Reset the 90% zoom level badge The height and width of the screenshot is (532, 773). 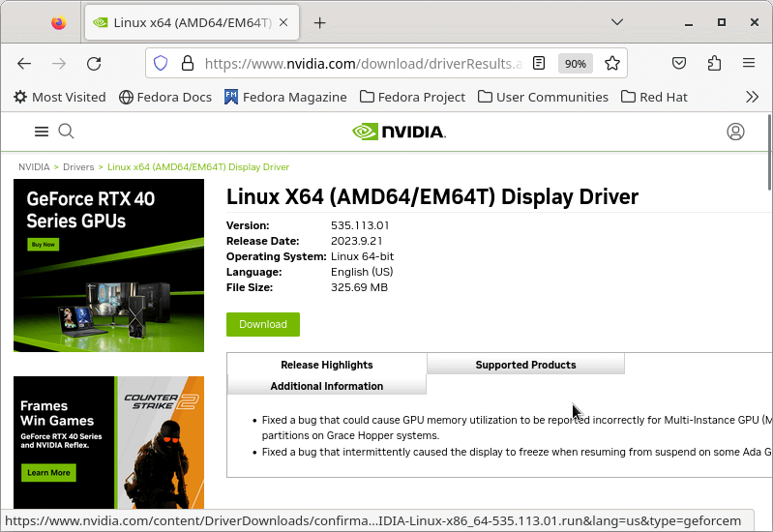tap(576, 64)
